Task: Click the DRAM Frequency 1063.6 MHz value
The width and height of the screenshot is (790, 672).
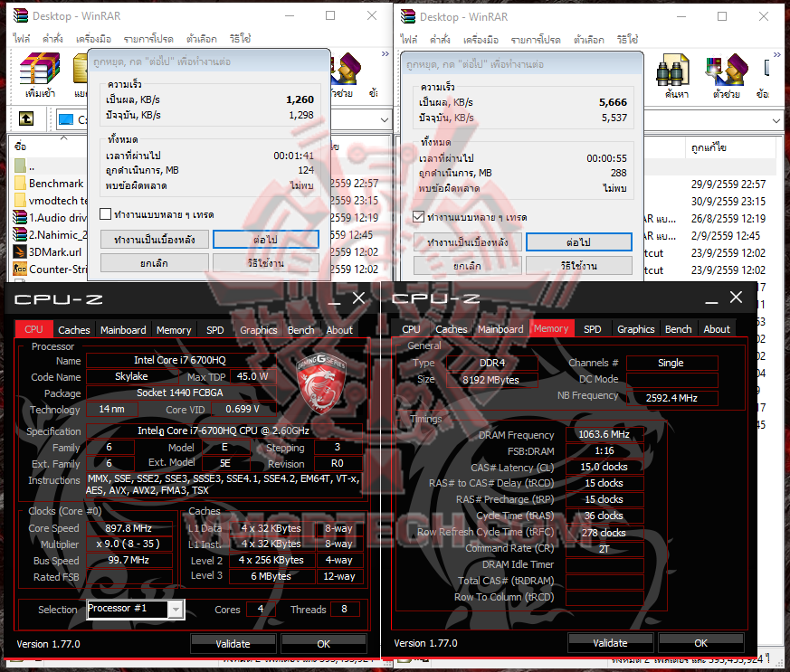Action: [604, 434]
